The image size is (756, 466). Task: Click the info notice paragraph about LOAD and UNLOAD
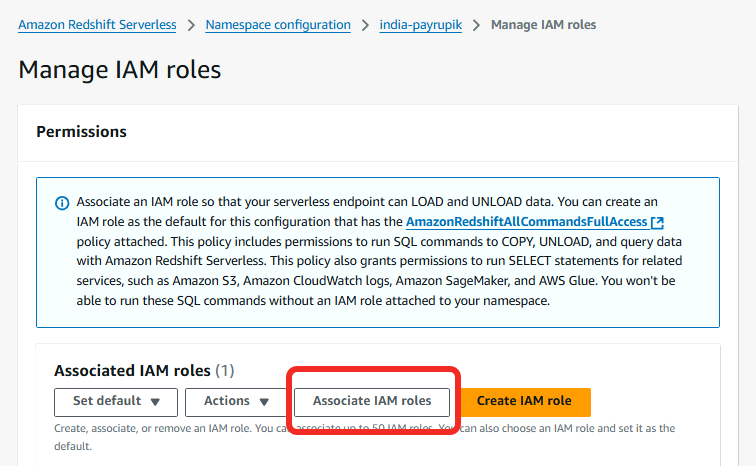click(380, 252)
